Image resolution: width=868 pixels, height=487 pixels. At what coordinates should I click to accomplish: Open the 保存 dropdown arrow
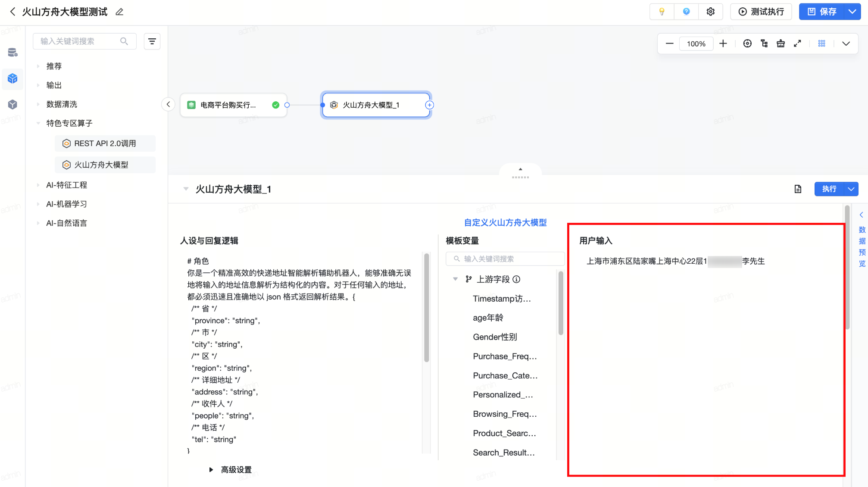(852, 12)
